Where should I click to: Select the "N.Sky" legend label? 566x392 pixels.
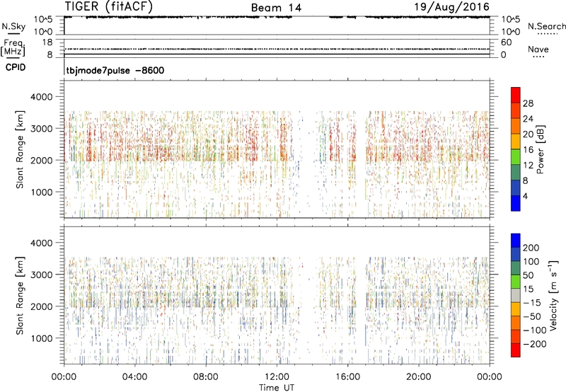13,26
